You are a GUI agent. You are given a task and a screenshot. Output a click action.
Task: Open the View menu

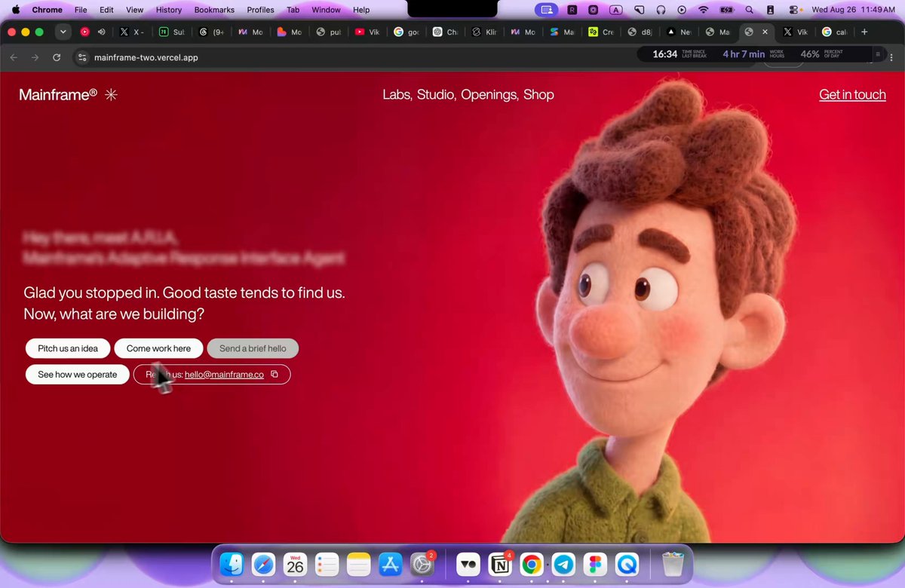click(134, 10)
